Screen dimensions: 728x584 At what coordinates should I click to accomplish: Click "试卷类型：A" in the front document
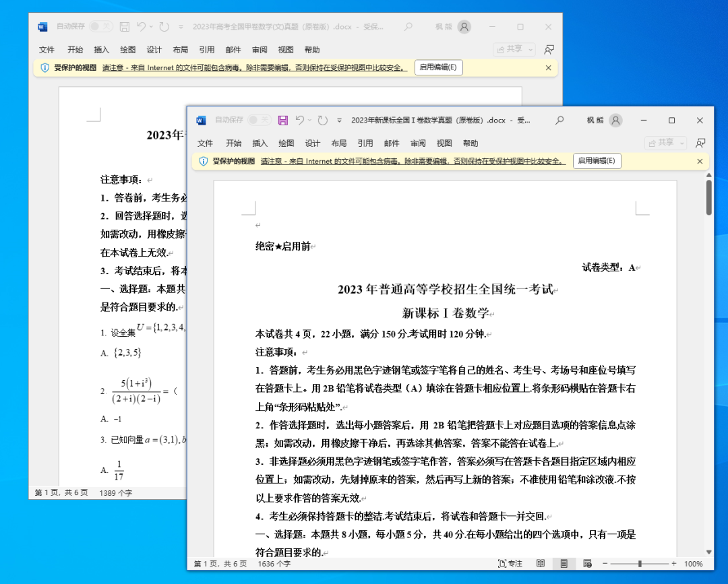(x=609, y=267)
